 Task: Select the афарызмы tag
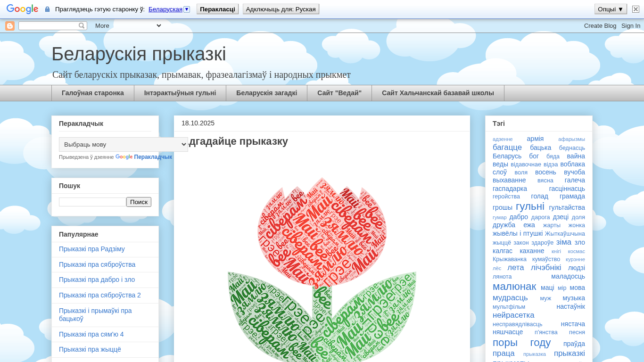[571, 139]
